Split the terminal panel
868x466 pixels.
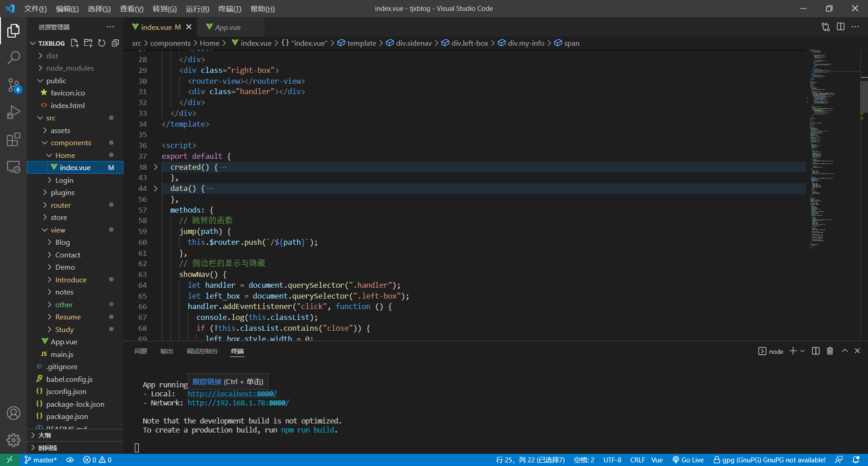tap(816, 351)
